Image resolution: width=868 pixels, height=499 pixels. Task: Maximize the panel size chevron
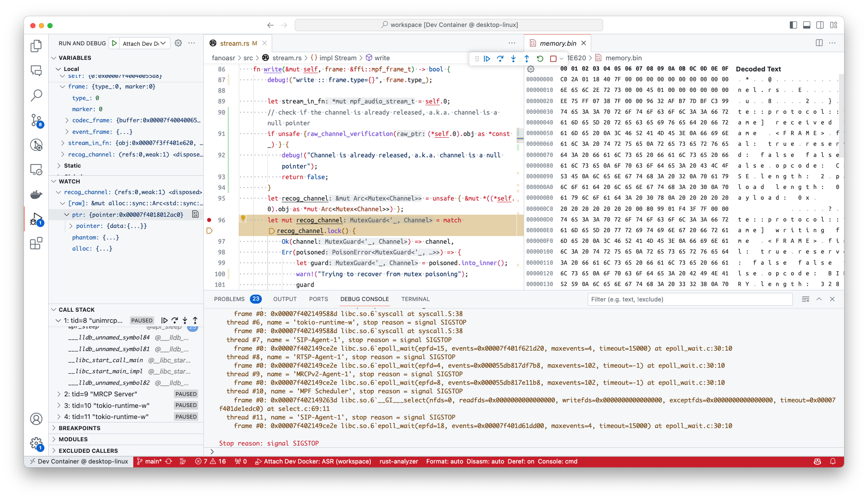tap(819, 299)
